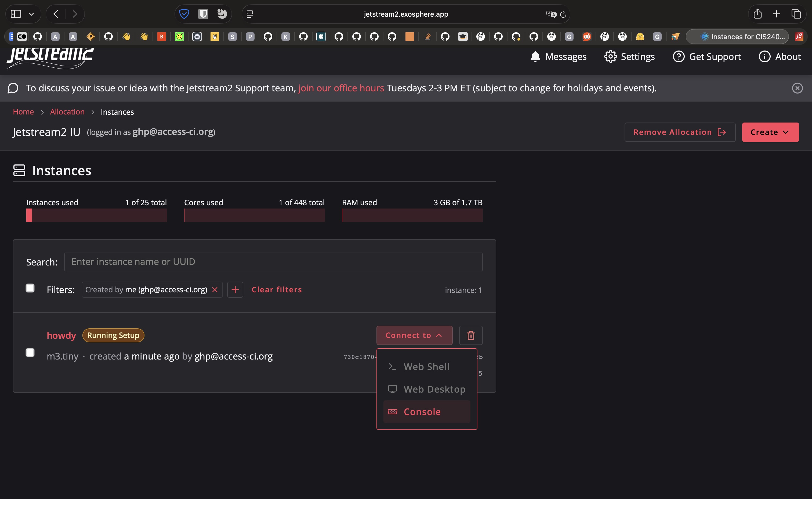Open the Safari share menu
Viewport: 812px width, 510px height.
[x=757, y=14]
